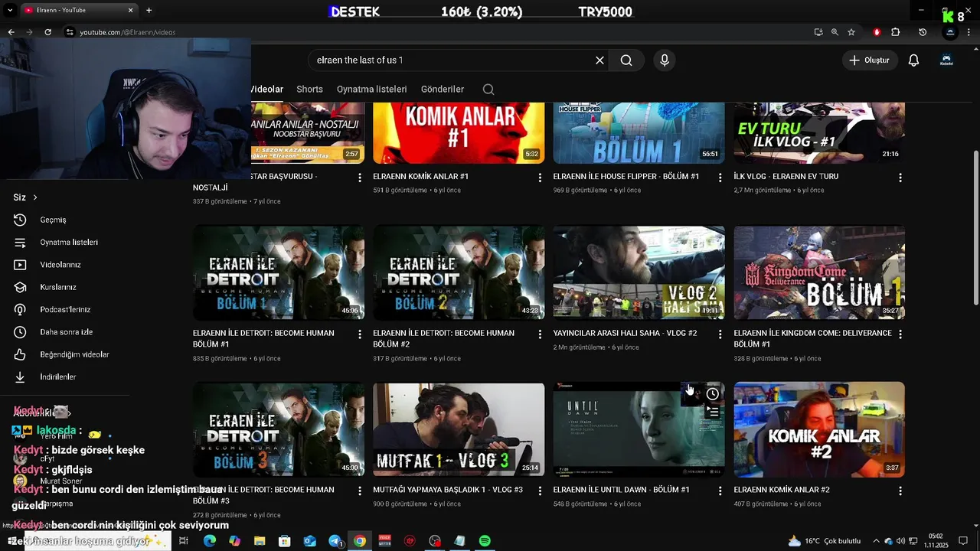Open options for İLK VLOG EV TURU video

(x=900, y=178)
